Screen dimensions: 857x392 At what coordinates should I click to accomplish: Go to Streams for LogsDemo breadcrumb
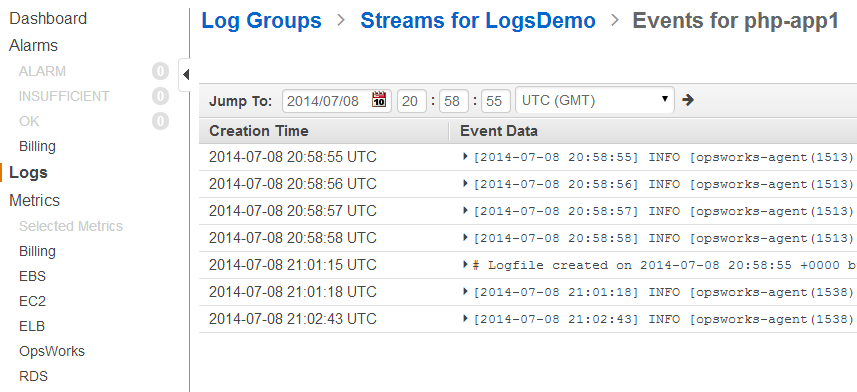point(478,21)
